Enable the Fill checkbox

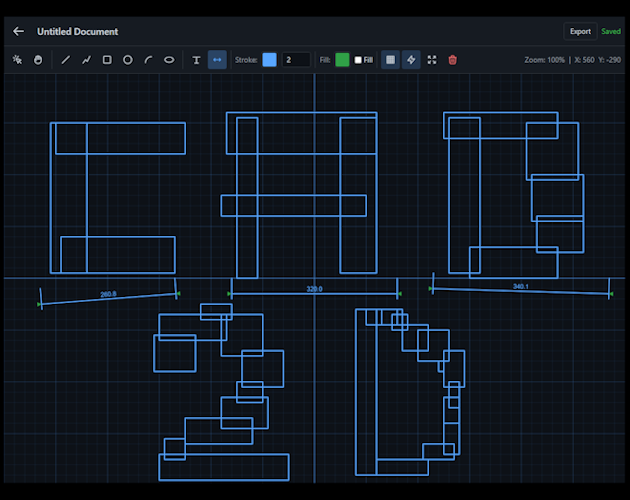tap(358, 60)
